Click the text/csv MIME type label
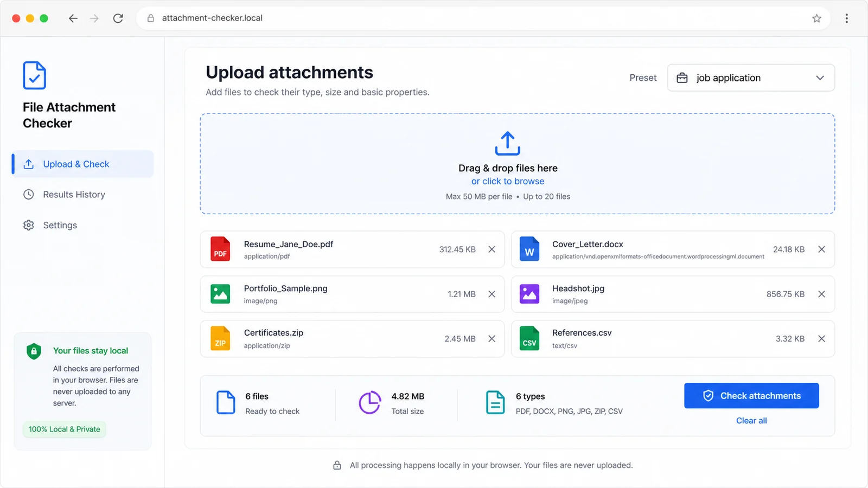The height and width of the screenshot is (488, 868). tap(565, 345)
